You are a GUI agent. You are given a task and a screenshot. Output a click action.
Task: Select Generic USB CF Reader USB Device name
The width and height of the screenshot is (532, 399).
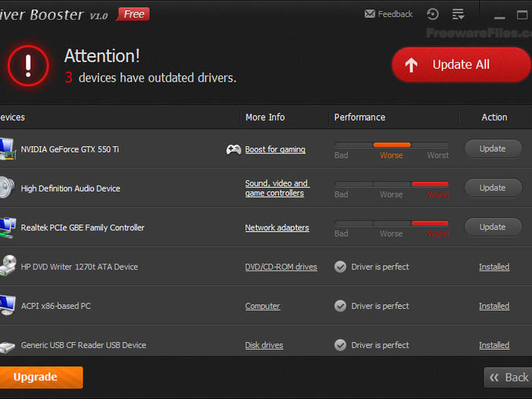(83, 345)
